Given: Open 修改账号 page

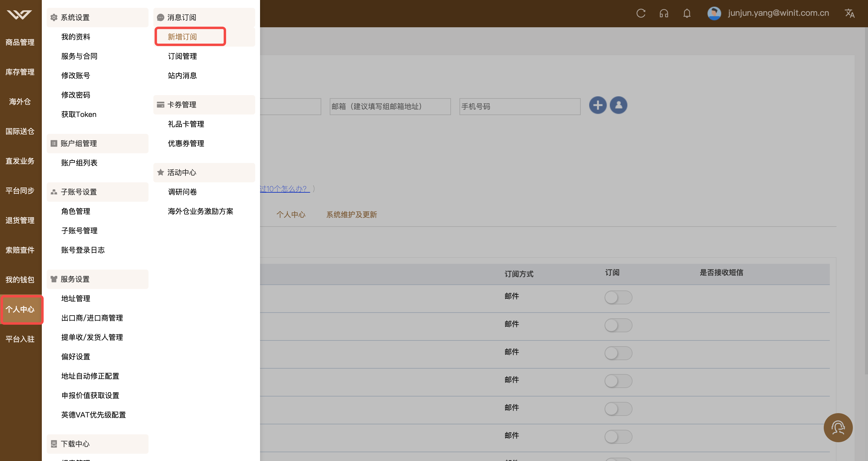Looking at the screenshot, I should tap(76, 76).
